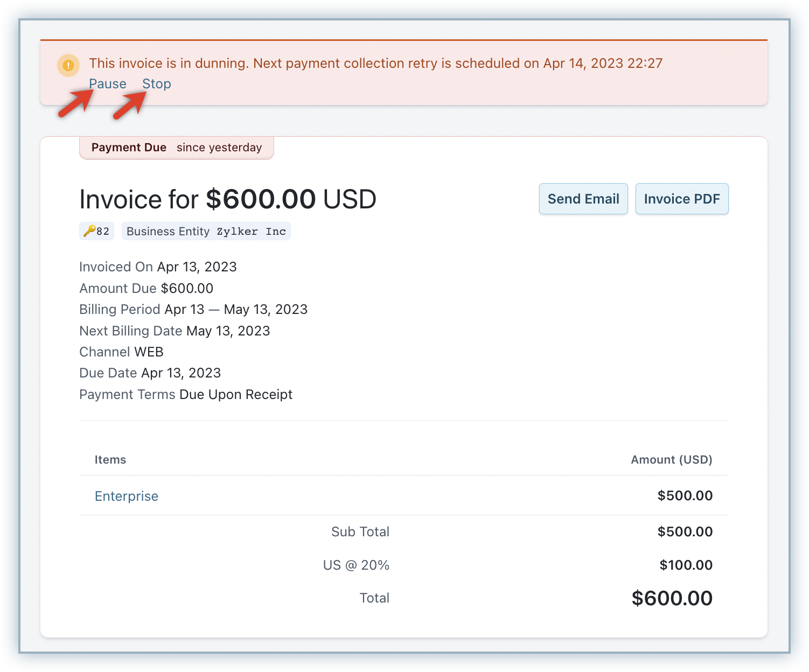809x672 pixels.
Task: Click the key icon invoice ID badge
Action: point(96,232)
